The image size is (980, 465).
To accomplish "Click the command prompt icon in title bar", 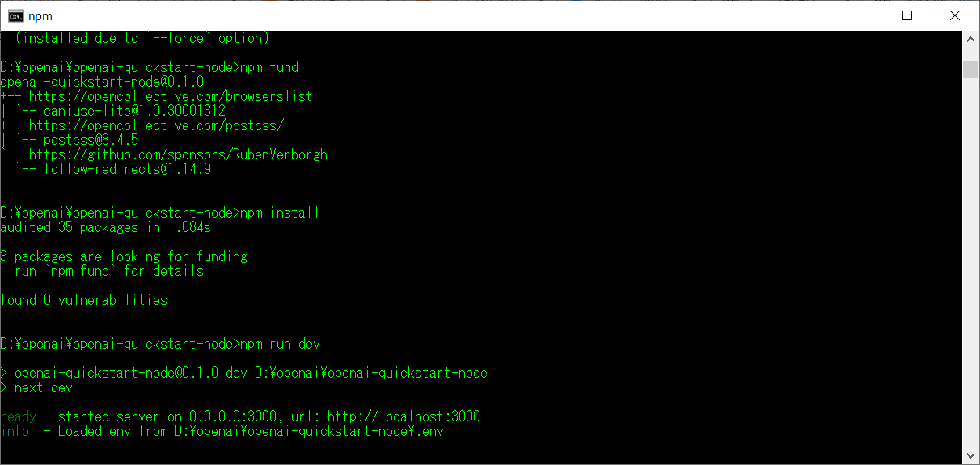I will pos(15,15).
